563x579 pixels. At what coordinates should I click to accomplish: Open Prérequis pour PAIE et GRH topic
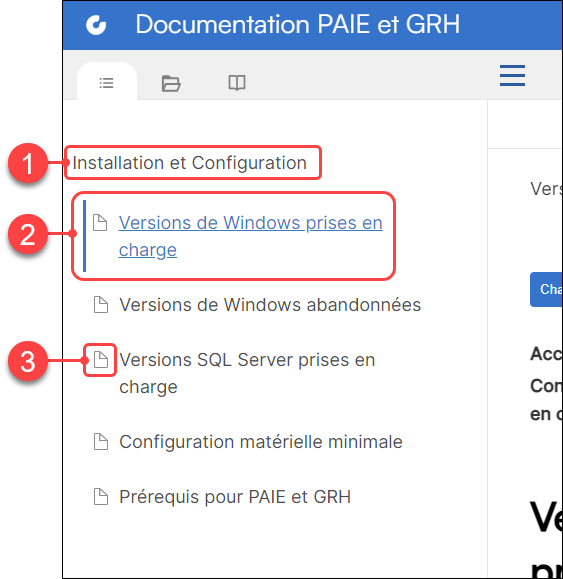[x=235, y=497]
